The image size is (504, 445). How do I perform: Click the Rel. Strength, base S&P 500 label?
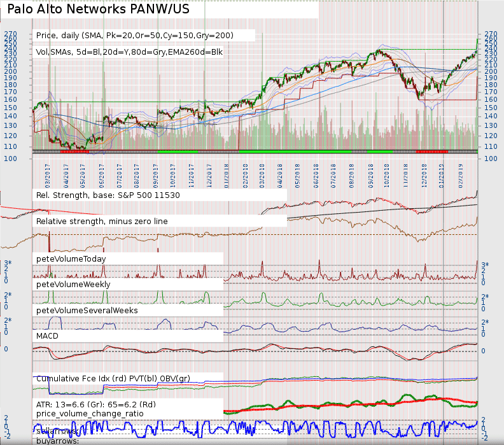coord(108,195)
